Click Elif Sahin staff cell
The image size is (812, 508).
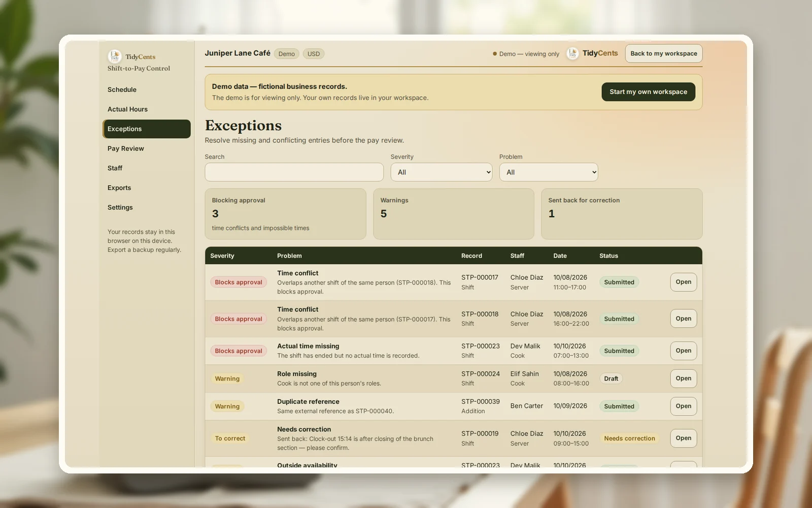[x=524, y=378]
